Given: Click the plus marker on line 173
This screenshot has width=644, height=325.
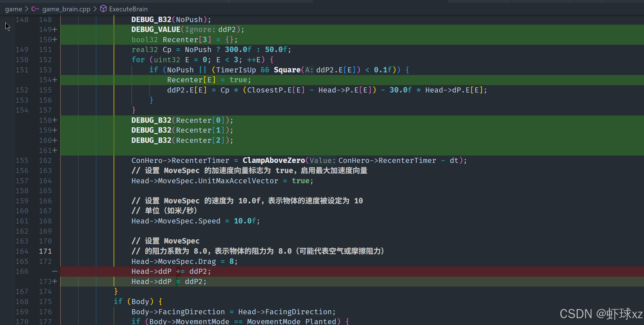Looking at the screenshot, I should pyautogui.click(x=55, y=282).
